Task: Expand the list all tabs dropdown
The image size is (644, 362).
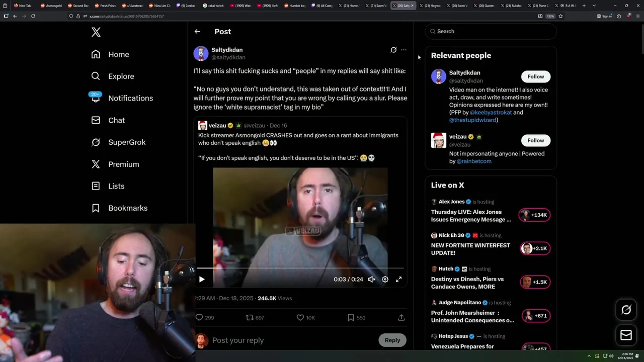Action: [x=594, y=6]
